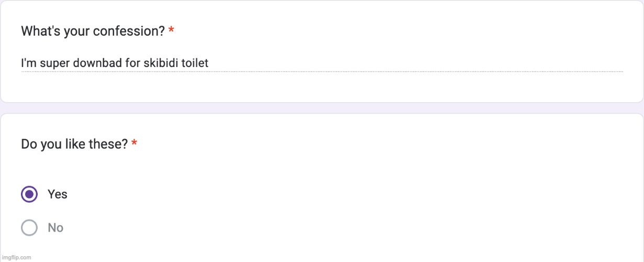Image resolution: width=644 pixels, height=262 pixels.
Task: Select the "Yes" radio button
Action: pos(29,194)
